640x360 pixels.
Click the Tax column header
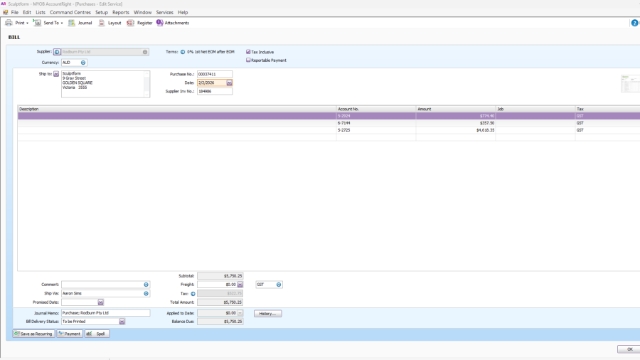pos(608,109)
